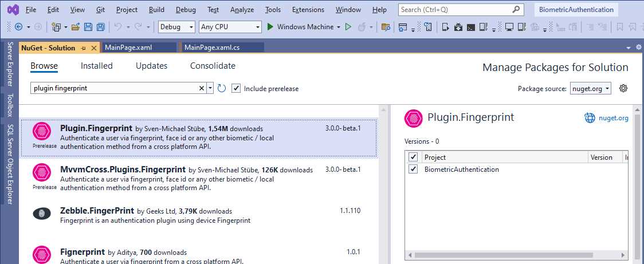Screen dimensions: 644x264
Task: Click the Save All toolbar icon
Action: 100,27
